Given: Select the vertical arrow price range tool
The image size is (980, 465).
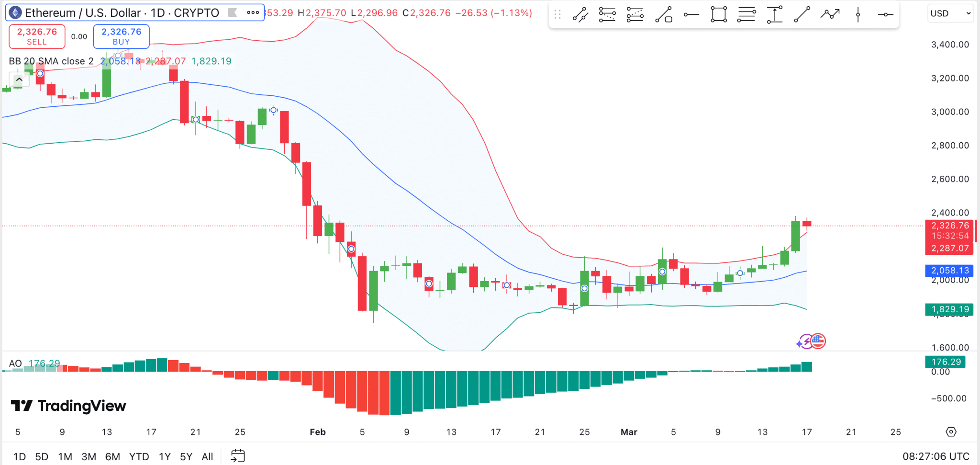Looking at the screenshot, I should pos(775,15).
